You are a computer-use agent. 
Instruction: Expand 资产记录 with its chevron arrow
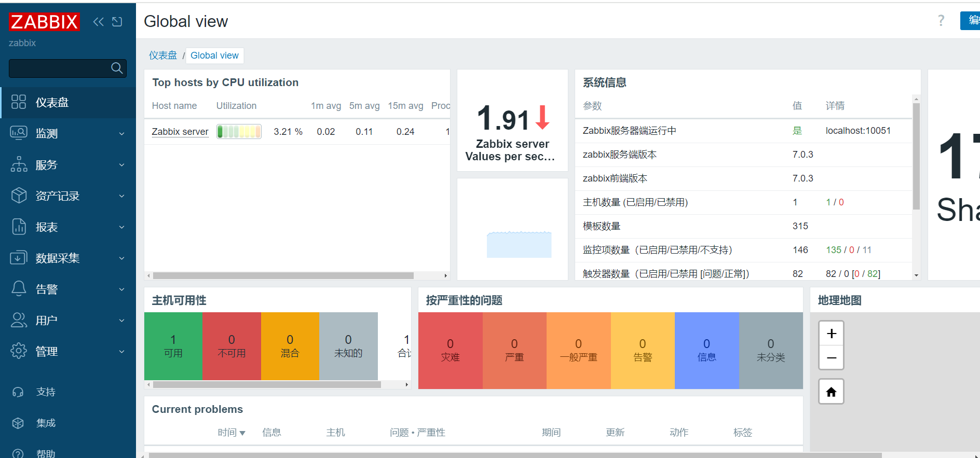pyautogui.click(x=121, y=196)
